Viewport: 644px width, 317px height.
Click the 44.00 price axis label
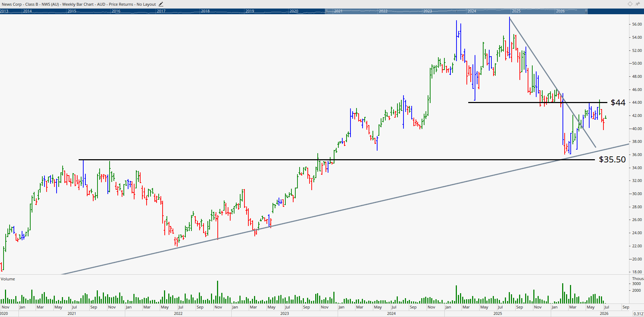tap(637, 102)
